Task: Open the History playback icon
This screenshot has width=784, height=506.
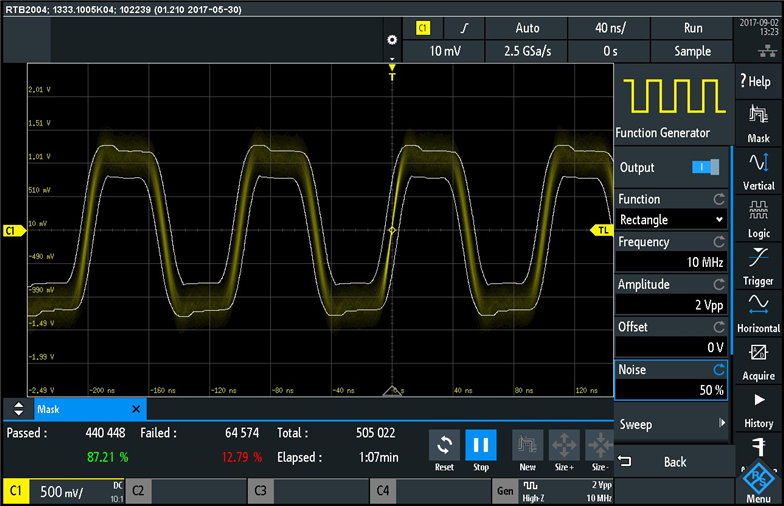Action: (x=758, y=406)
